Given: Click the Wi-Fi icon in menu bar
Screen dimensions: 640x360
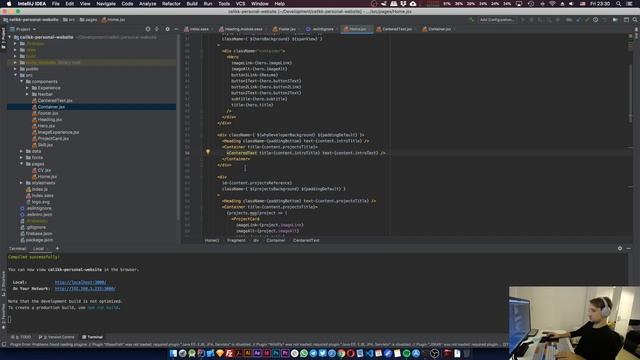Looking at the screenshot, I should 552,4.
